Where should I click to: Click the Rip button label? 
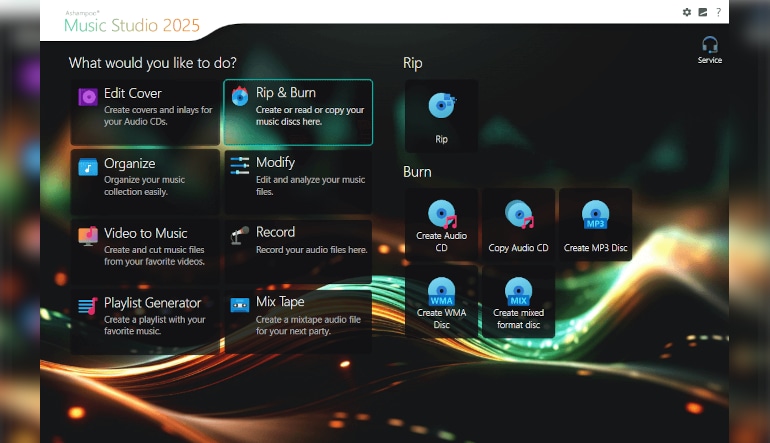pyautogui.click(x=441, y=139)
